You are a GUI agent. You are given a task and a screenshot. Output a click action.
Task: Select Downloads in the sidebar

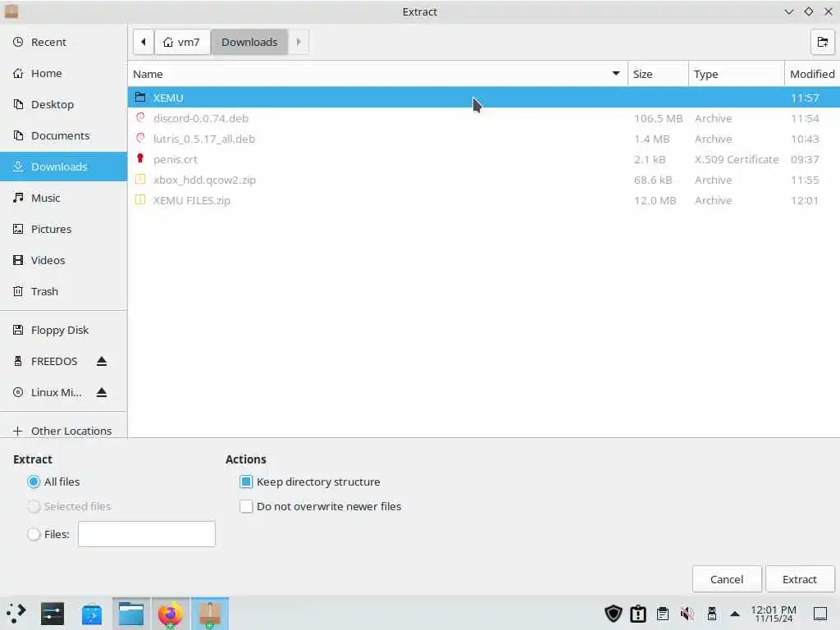63,167
